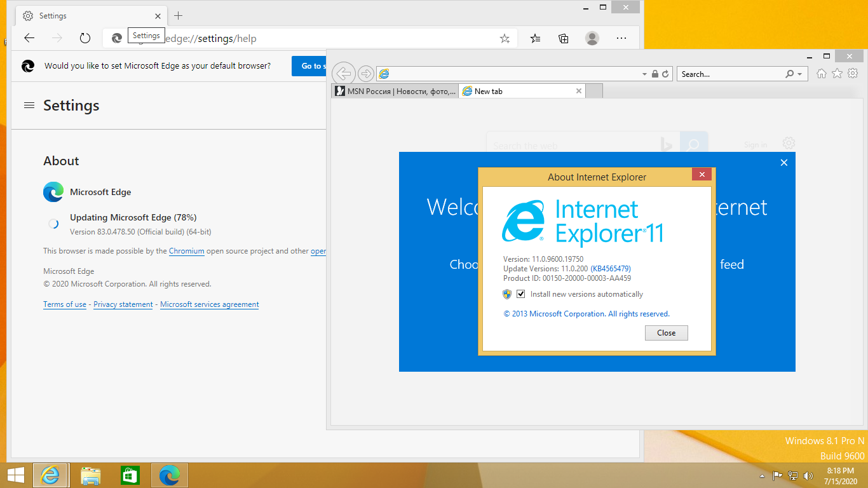
Task: Click the IE search magnifier icon
Action: pos(790,74)
